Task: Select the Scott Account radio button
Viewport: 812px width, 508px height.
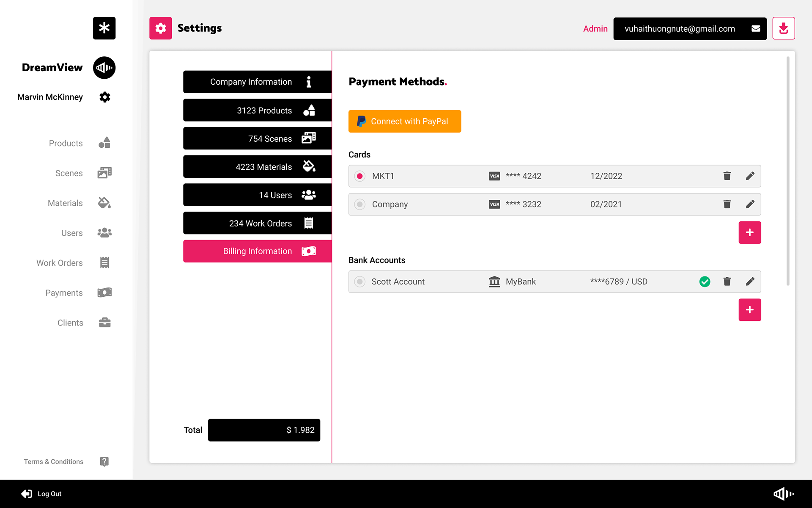Action: click(360, 282)
